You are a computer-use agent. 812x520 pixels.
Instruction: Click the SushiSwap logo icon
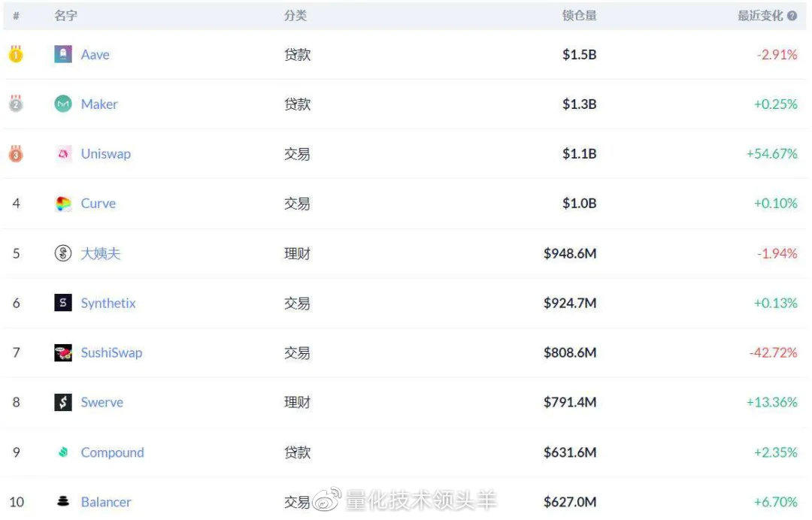[63, 352]
